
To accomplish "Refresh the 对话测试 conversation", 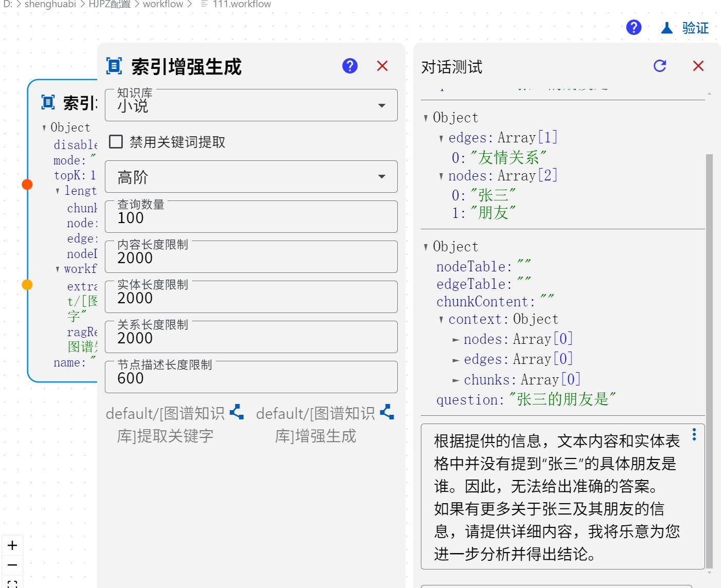I will pos(660,66).
